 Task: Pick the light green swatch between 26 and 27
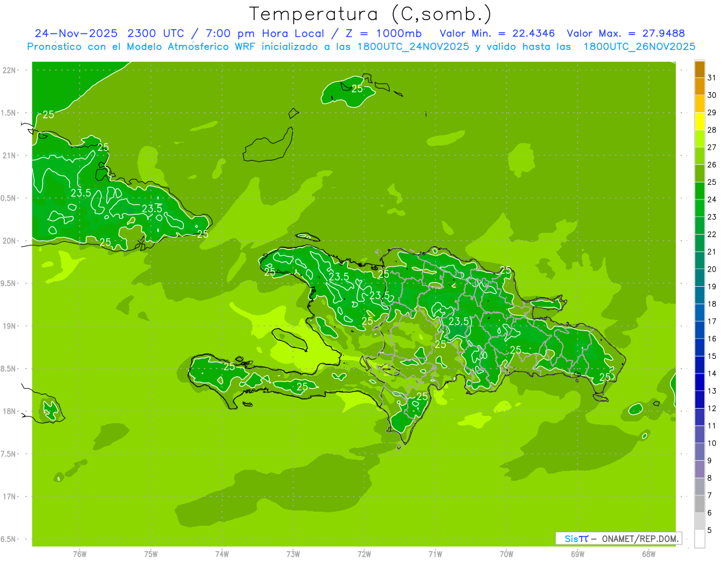click(x=699, y=156)
